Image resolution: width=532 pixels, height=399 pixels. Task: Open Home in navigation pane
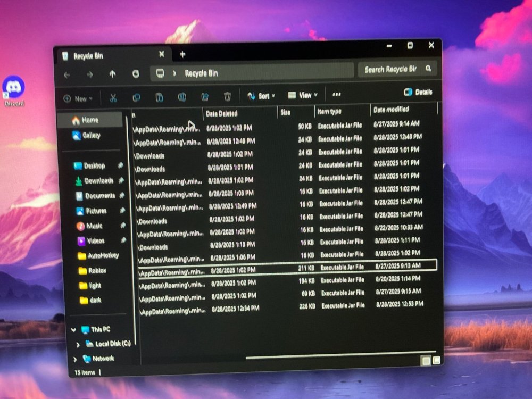89,120
